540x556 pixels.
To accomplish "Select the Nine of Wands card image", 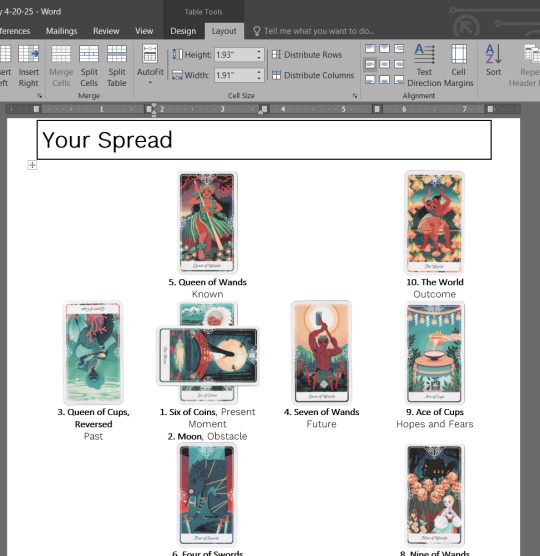I will tap(434, 495).
